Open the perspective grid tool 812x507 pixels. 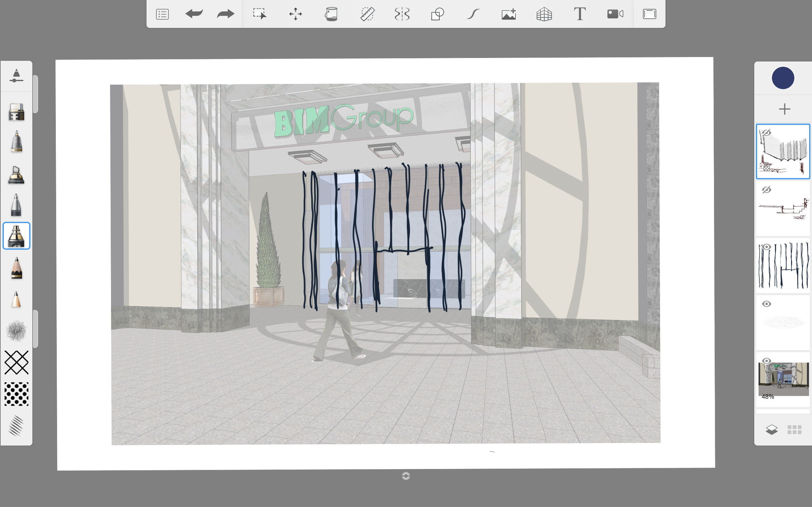tap(544, 14)
